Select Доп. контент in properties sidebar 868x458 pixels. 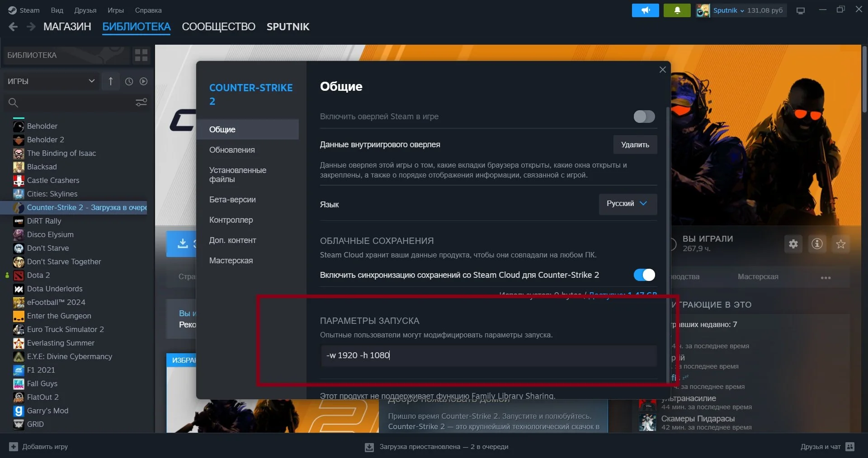tap(247, 240)
